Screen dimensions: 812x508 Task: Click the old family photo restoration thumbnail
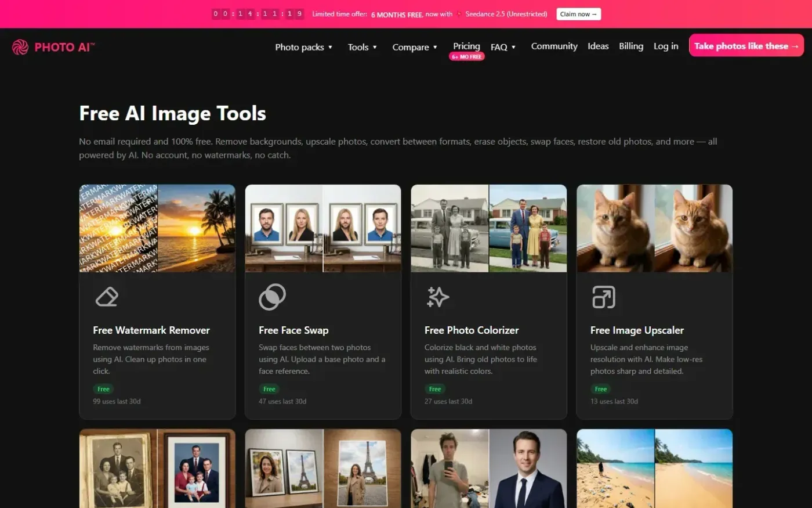pos(157,469)
